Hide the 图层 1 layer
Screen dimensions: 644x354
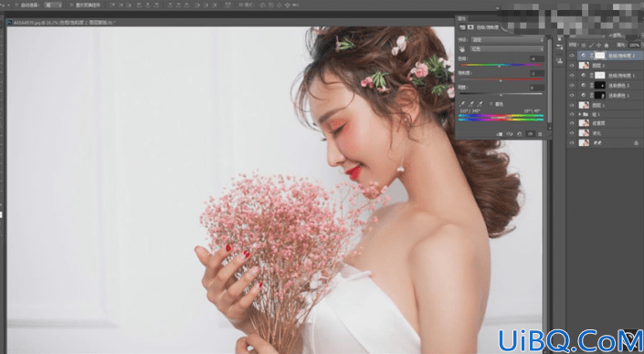click(x=572, y=106)
